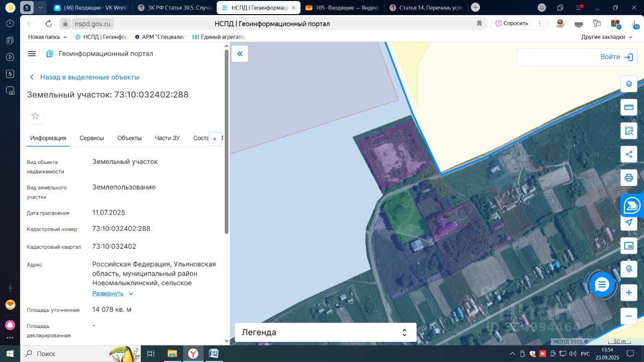
Task: Expand the full address with Развернуть
Action: [x=113, y=294]
